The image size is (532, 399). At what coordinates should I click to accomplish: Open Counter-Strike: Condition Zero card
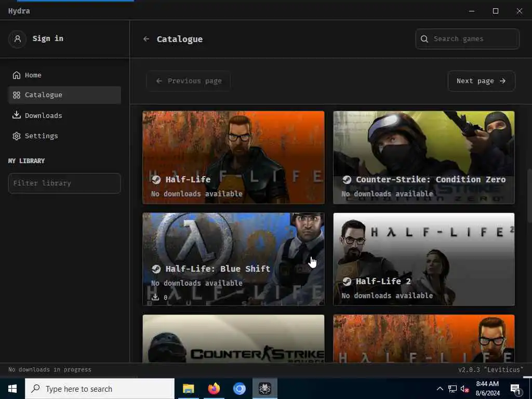coord(424,157)
